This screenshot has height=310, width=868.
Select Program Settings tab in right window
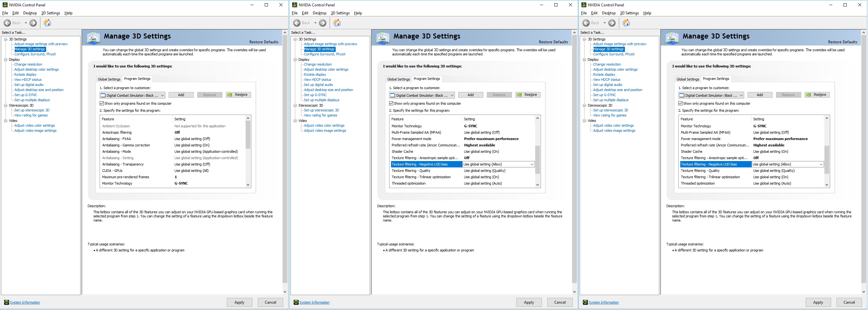click(x=716, y=79)
